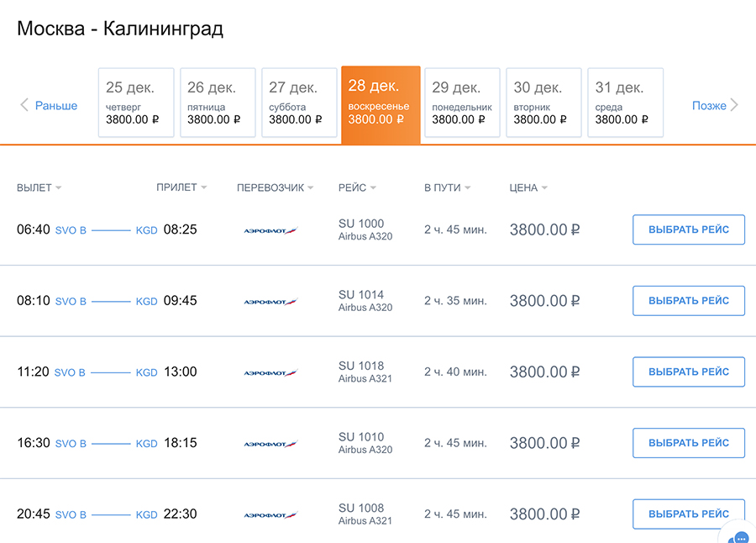Click Aeroflot logo on SU 1000 flight

270,229
